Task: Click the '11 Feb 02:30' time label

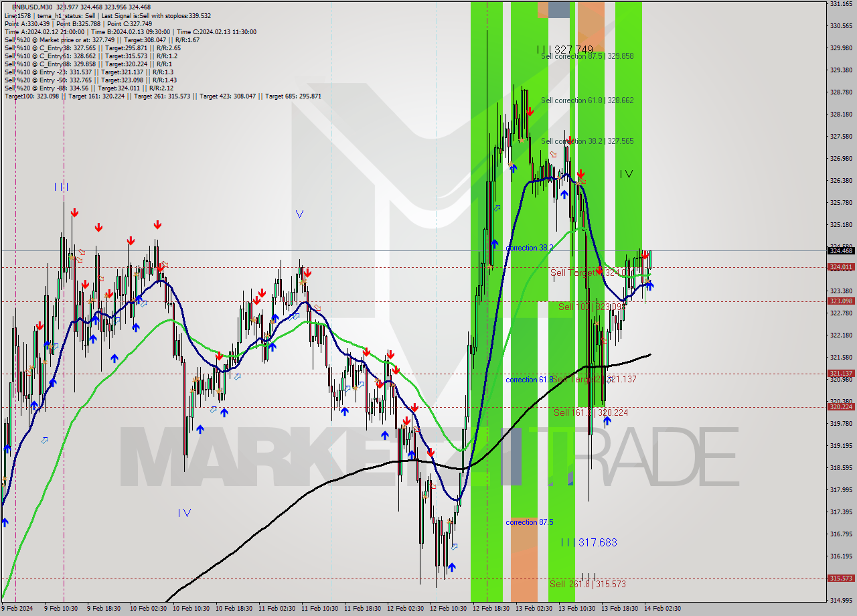Action: (277, 609)
